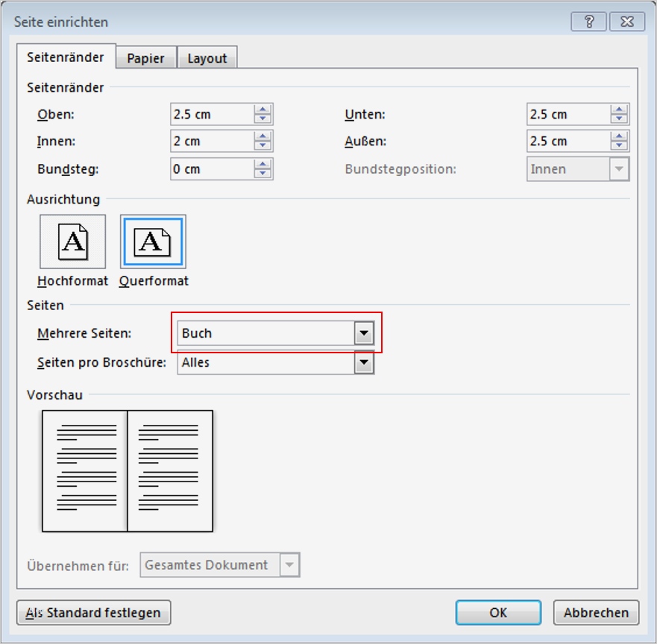
Task: Click the OK button
Action: pyautogui.click(x=498, y=613)
